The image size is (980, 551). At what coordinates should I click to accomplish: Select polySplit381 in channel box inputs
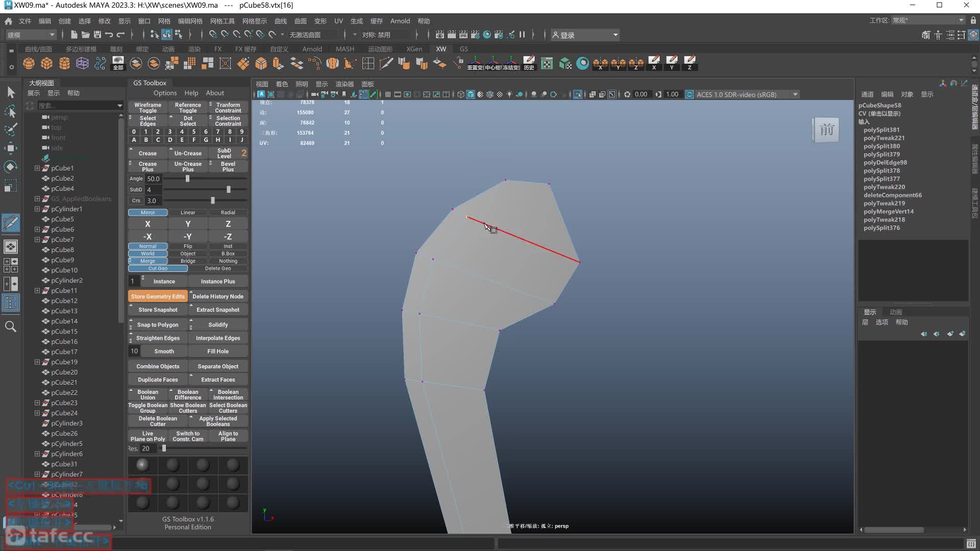click(x=881, y=130)
